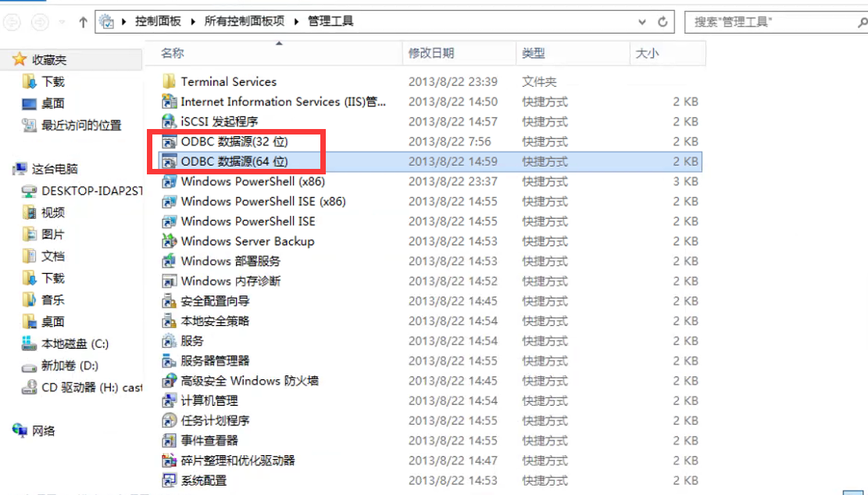Click 管理工具 in the breadcrumb path
The image size is (868, 495).
click(x=330, y=22)
